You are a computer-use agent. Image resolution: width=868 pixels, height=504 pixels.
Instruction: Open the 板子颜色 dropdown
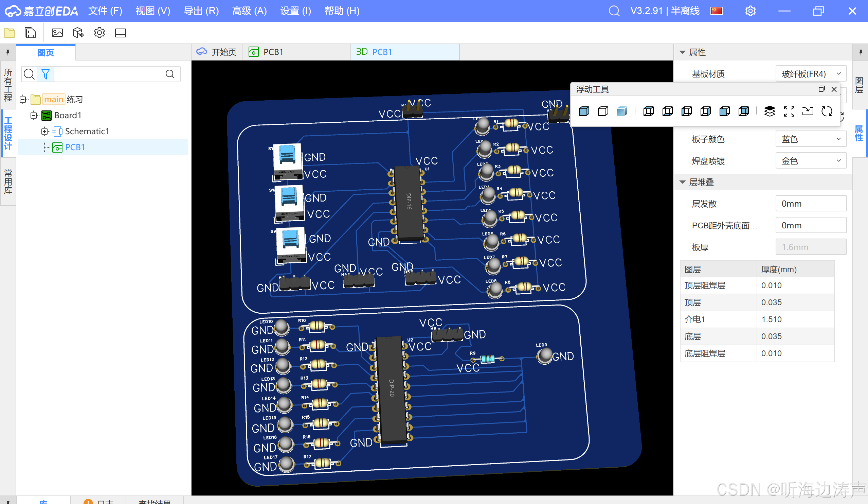(x=811, y=139)
